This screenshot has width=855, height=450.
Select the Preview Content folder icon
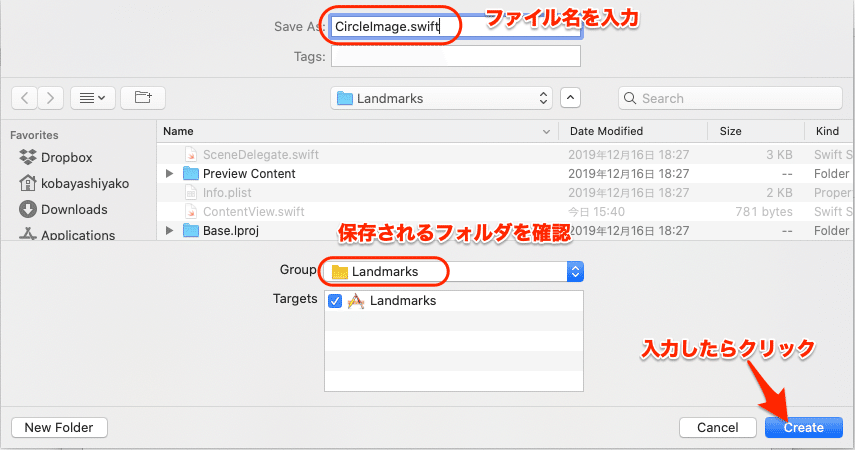coord(191,173)
